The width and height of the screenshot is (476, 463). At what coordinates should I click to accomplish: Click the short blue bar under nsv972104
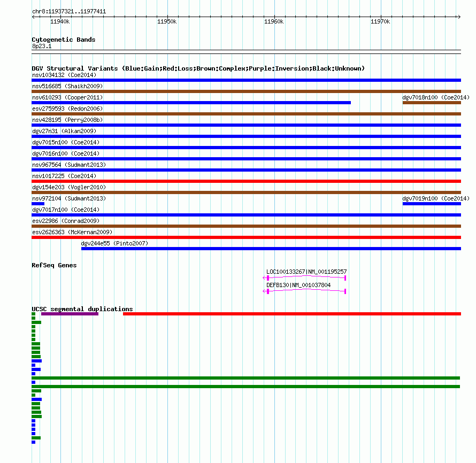click(38, 204)
